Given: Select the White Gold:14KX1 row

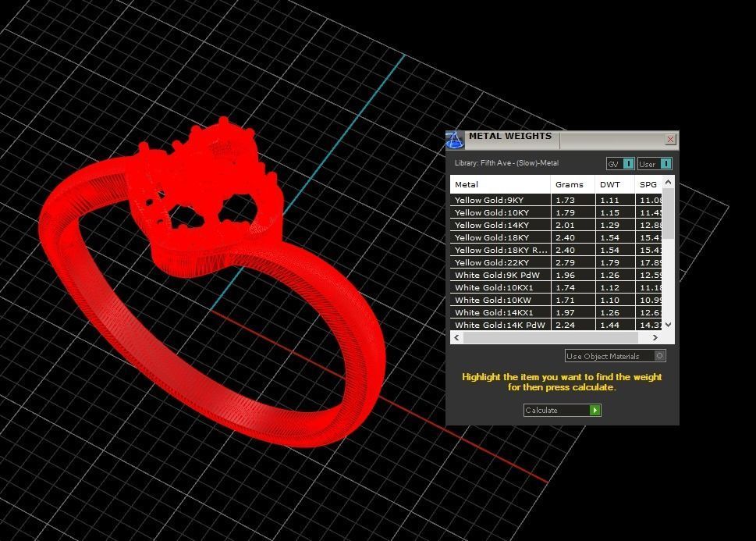Looking at the screenshot, I should 556,313.
